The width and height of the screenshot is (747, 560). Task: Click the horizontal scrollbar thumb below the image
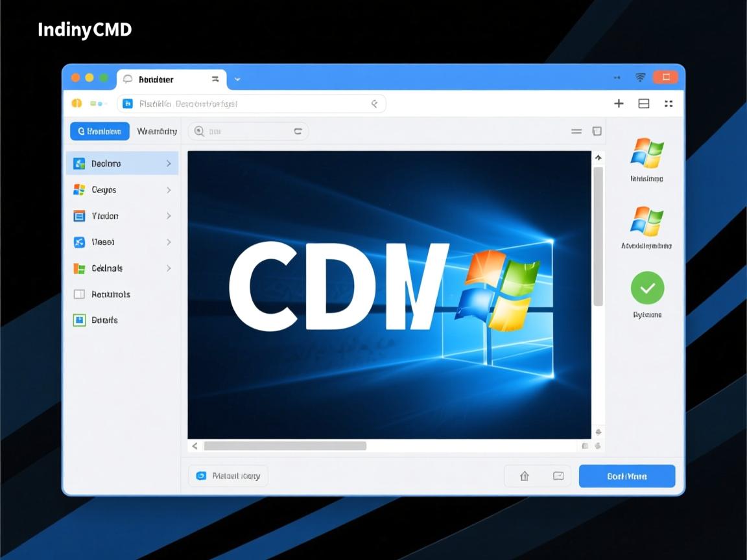point(285,446)
